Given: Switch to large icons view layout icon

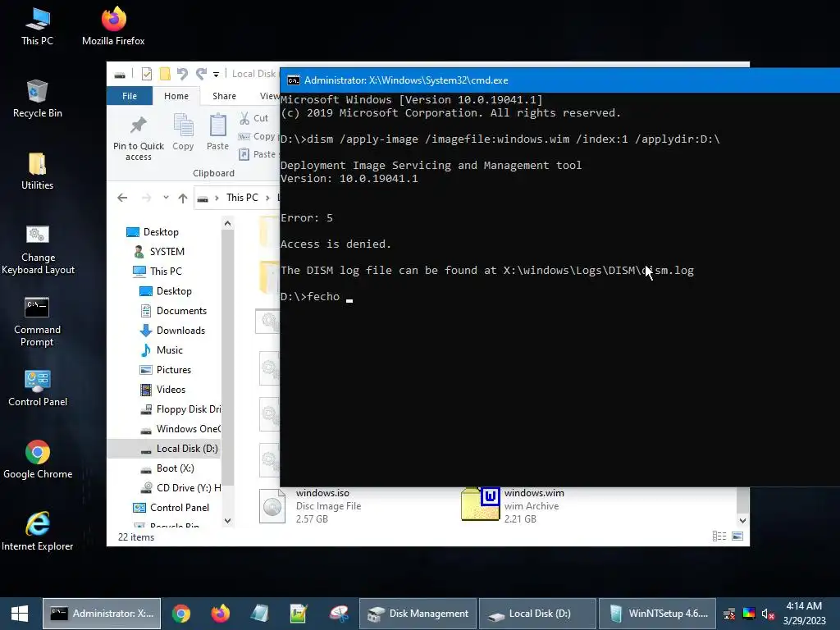Looking at the screenshot, I should pos(737,536).
